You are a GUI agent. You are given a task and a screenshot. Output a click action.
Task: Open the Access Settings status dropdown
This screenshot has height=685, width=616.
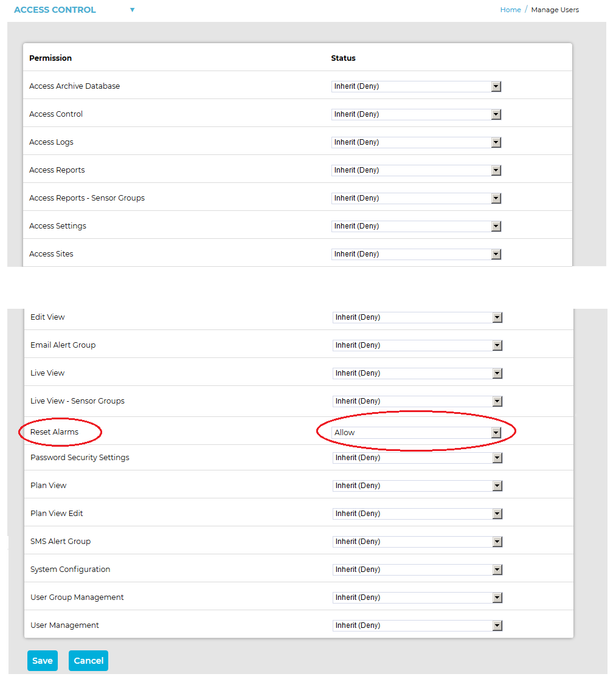416,226
